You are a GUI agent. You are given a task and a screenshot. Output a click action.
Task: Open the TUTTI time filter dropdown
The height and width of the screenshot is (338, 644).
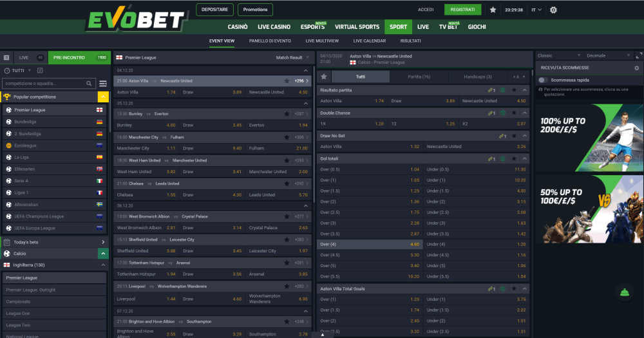coord(18,71)
